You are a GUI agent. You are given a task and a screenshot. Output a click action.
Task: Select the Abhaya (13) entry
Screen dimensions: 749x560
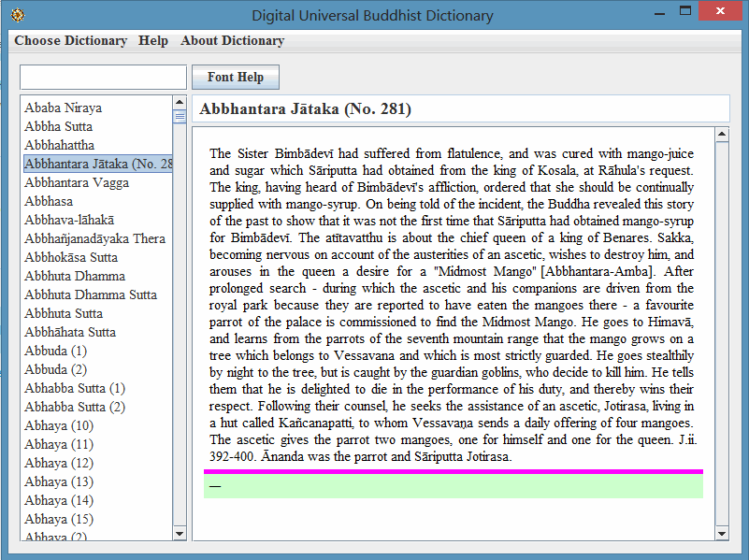pyautogui.click(x=59, y=481)
